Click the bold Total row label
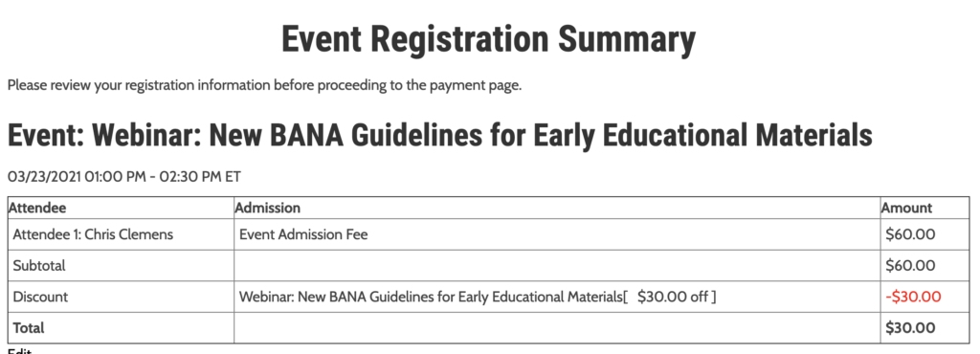Viewport: 980px width, 354px height. click(29, 328)
